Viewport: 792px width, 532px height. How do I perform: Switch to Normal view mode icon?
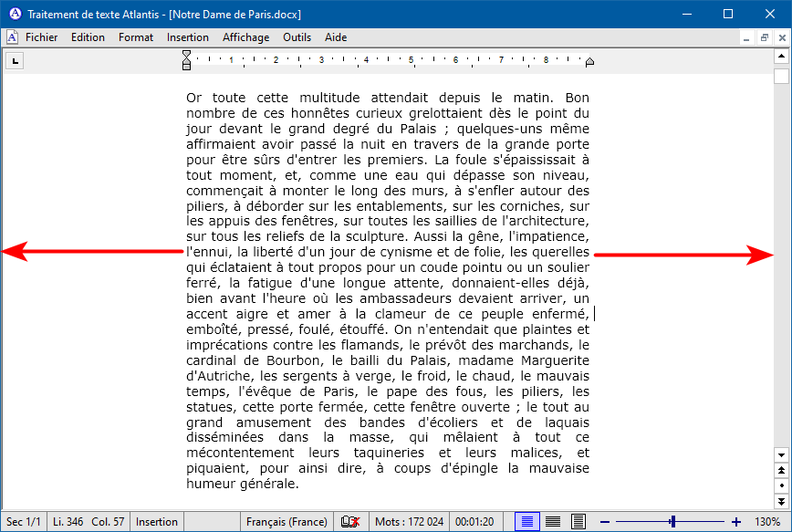pos(526,521)
